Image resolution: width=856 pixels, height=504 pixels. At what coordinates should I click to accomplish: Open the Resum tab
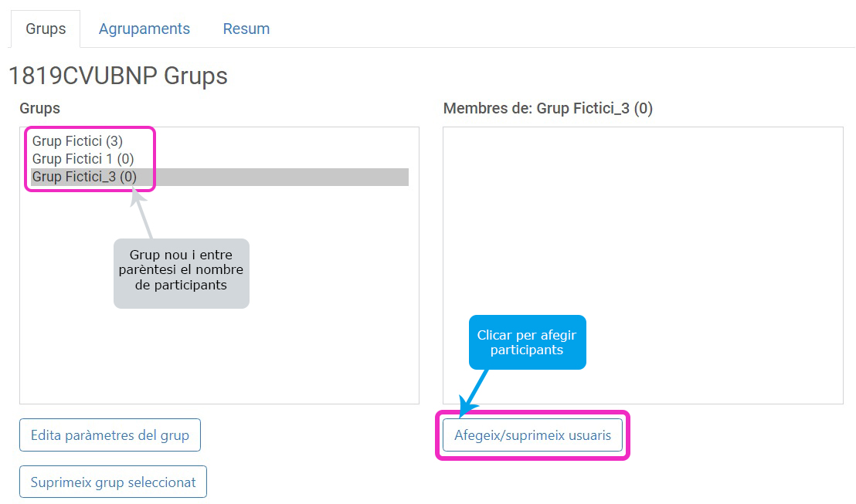point(246,29)
